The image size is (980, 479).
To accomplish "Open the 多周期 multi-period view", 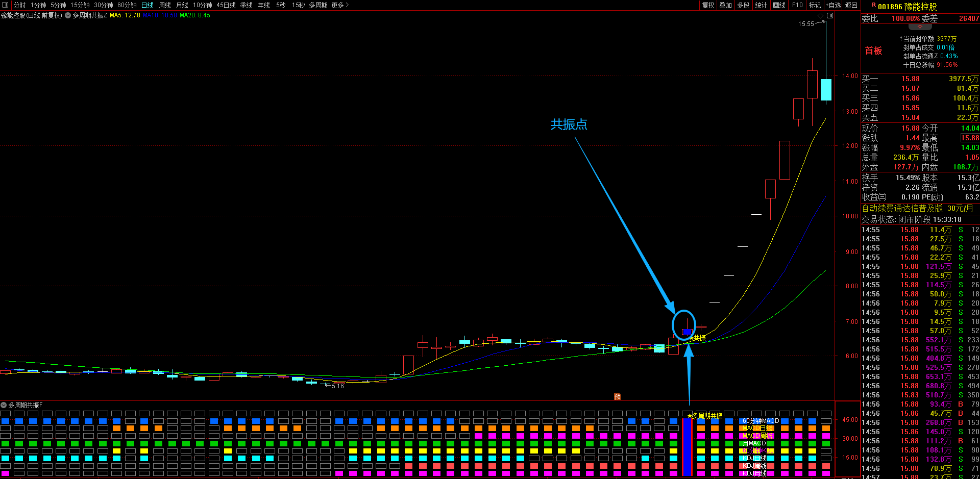I will click(318, 5).
